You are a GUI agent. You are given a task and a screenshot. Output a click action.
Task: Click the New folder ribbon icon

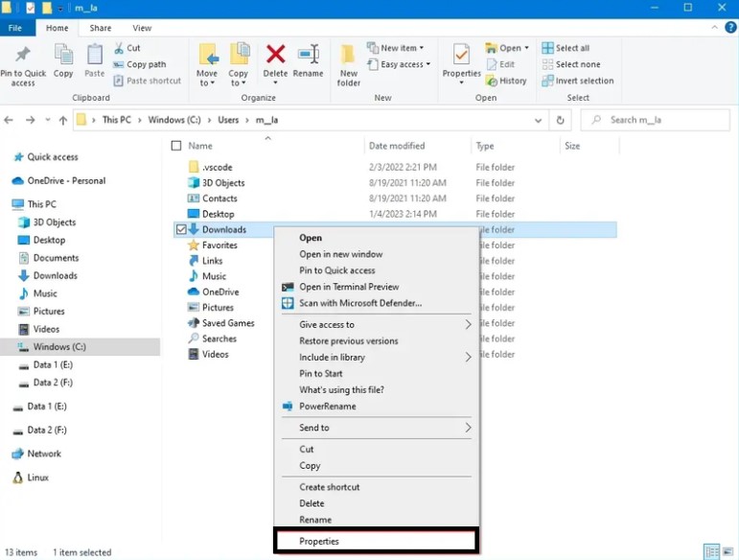(x=348, y=55)
